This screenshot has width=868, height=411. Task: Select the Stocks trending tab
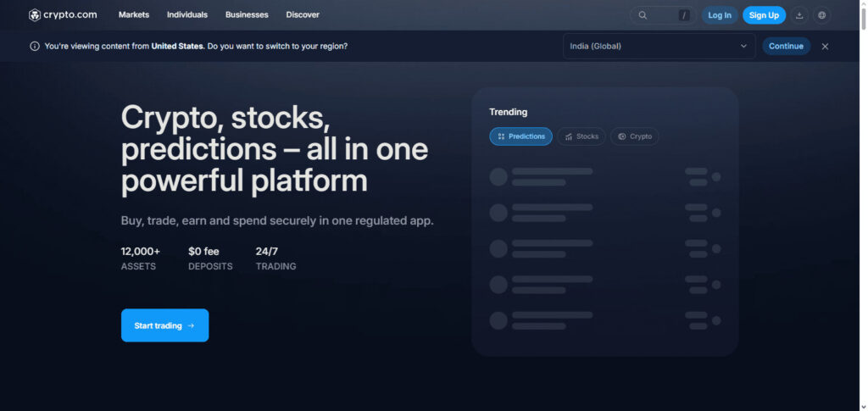[581, 136]
